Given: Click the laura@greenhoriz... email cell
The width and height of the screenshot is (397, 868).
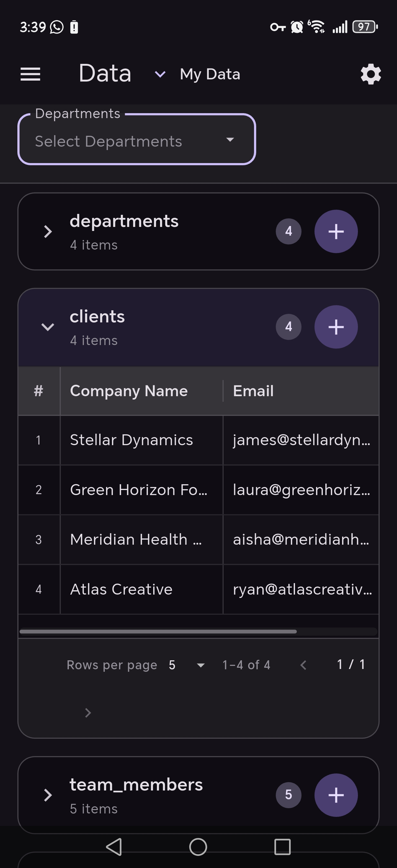Looking at the screenshot, I should tap(301, 490).
